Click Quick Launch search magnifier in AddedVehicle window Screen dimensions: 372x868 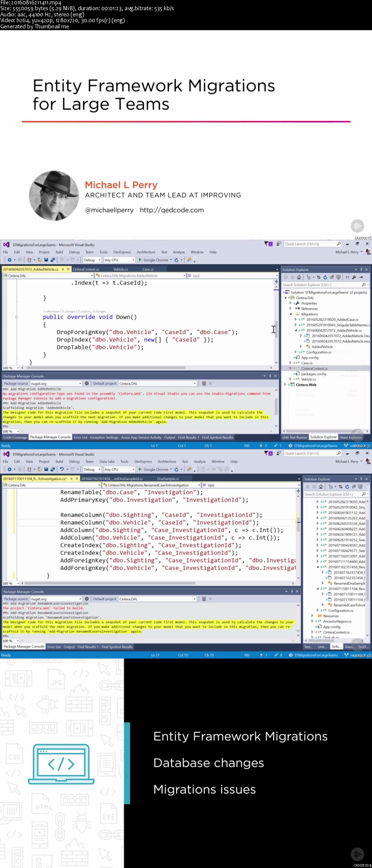point(339,244)
